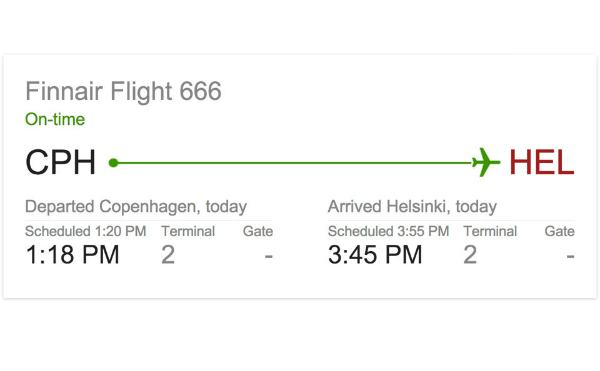Select Departed Copenhagen, today heading
Screen dimensions: 600x371
coord(136,207)
